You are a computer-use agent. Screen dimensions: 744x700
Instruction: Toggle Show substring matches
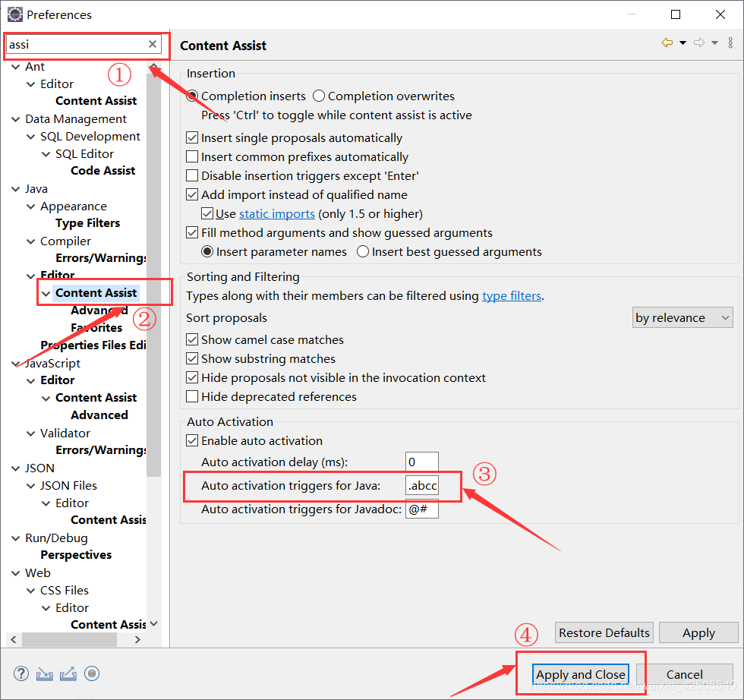192,359
